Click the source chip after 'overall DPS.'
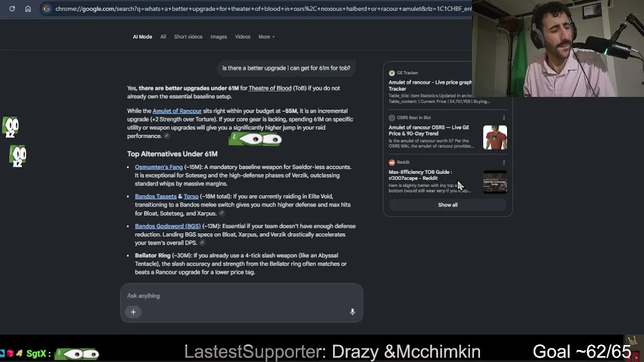The image size is (644, 362). (x=202, y=243)
